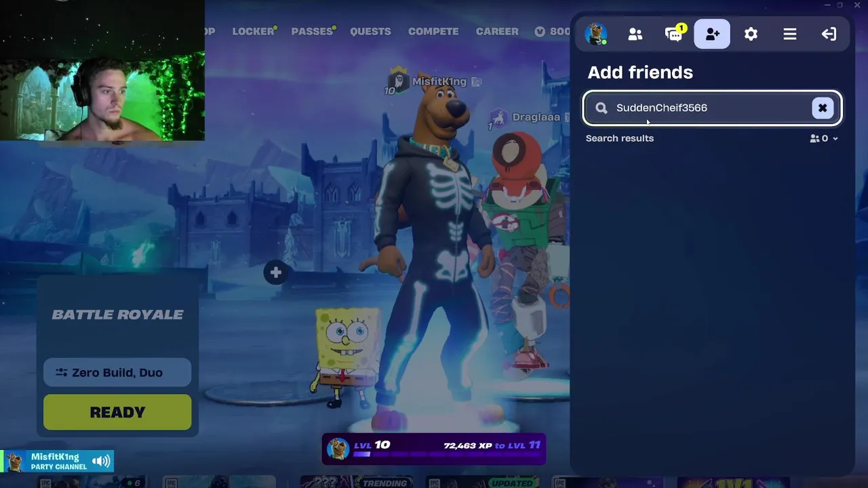Screen dimensions: 868x488
Task: Open the Career tab
Action: pos(497,31)
